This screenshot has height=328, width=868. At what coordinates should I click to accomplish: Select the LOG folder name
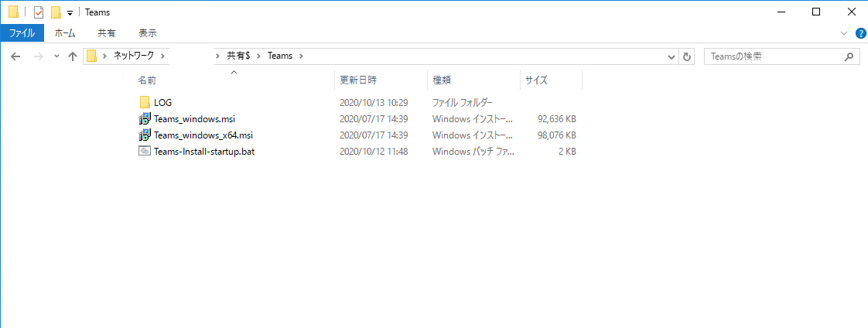point(163,102)
